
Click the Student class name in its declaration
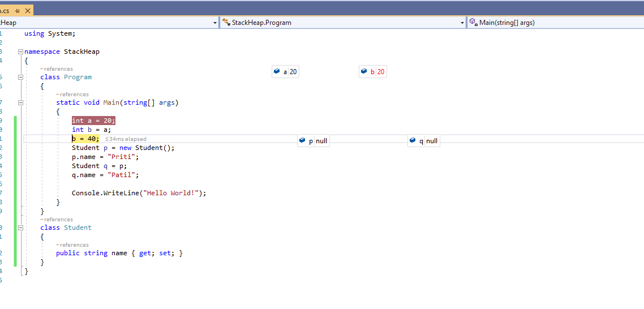78,228
